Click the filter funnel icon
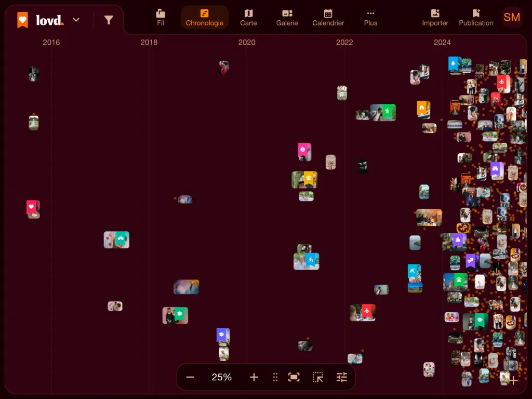This screenshot has height=399, width=532. point(109,20)
